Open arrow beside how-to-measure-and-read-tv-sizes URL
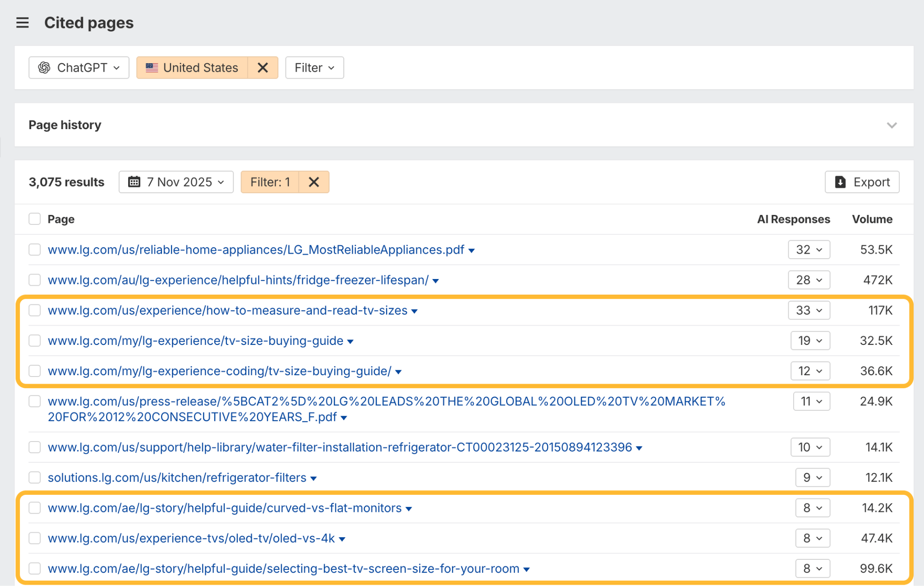 [x=414, y=311]
